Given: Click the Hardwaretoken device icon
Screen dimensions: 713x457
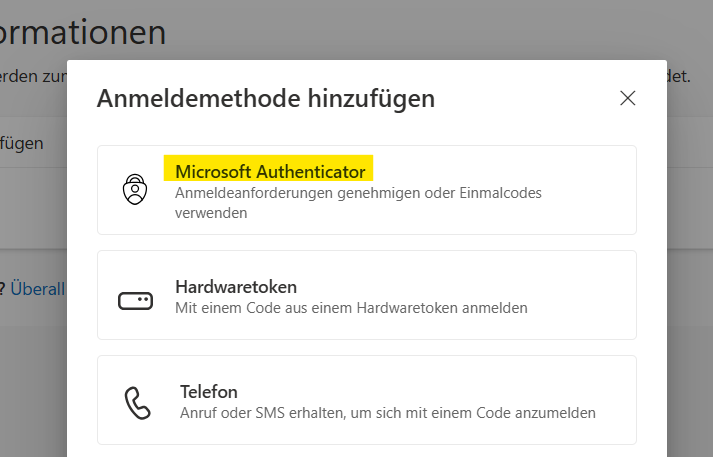Looking at the screenshot, I should pos(135,300).
